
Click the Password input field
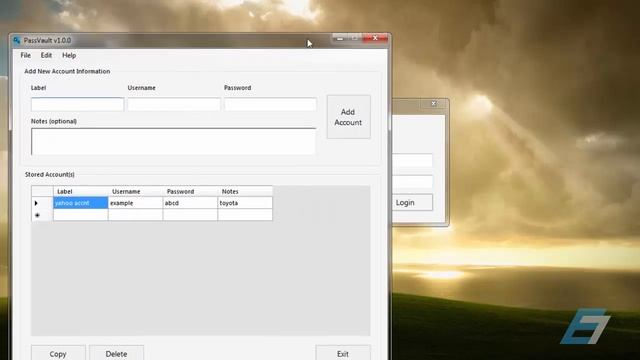click(x=270, y=104)
